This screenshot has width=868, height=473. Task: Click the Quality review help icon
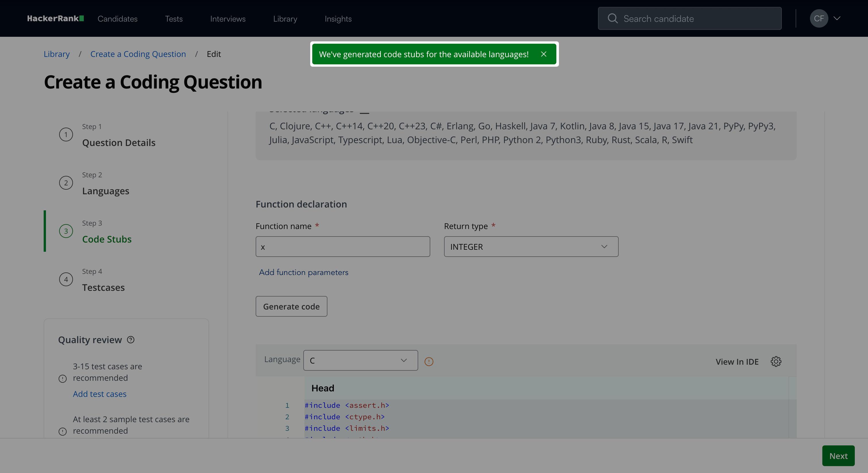pos(131,340)
